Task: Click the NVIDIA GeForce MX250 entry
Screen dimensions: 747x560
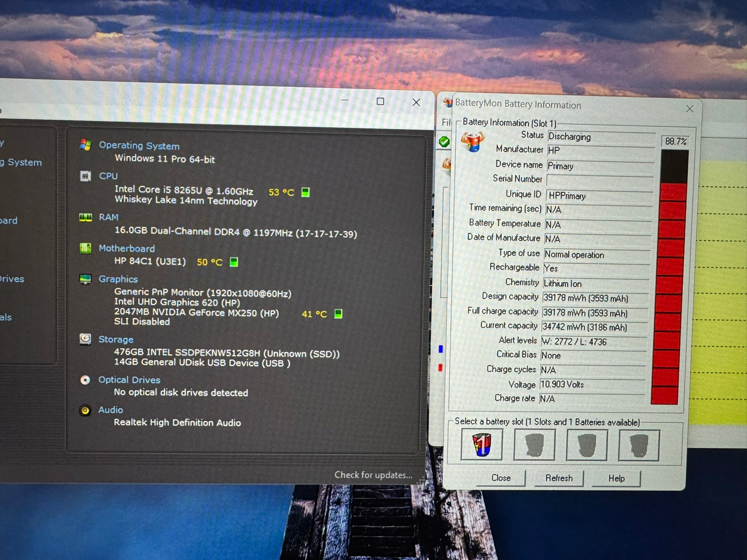Action: point(196,312)
